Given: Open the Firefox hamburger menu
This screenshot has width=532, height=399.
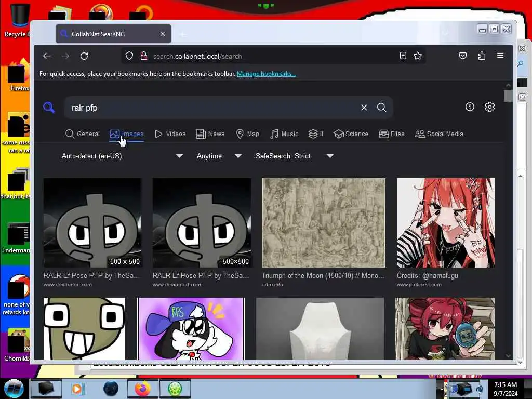Looking at the screenshot, I should [500, 56].
